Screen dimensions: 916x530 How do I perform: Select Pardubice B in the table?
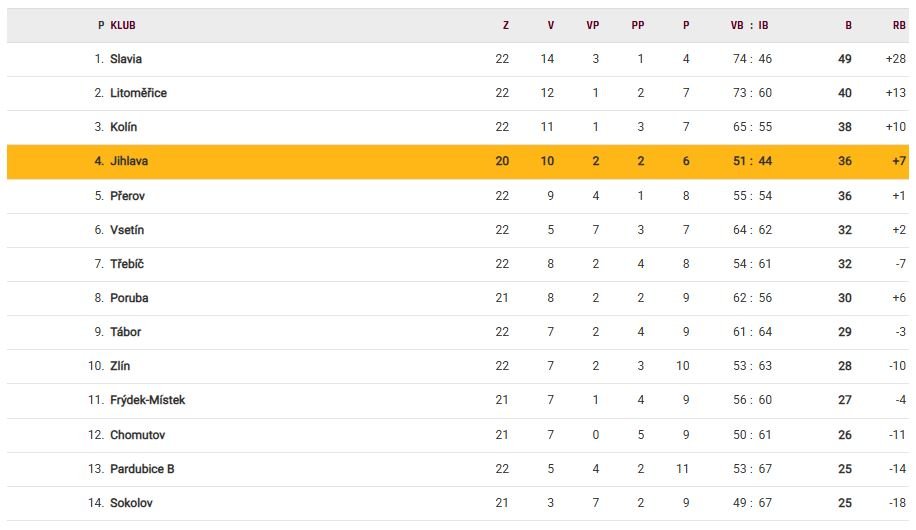(142, 469)
